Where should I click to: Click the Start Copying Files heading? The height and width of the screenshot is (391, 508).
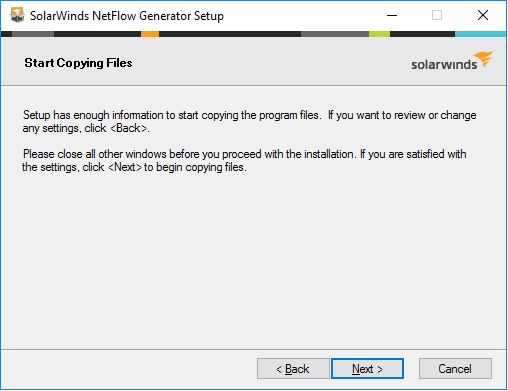(x=78, y=63)
